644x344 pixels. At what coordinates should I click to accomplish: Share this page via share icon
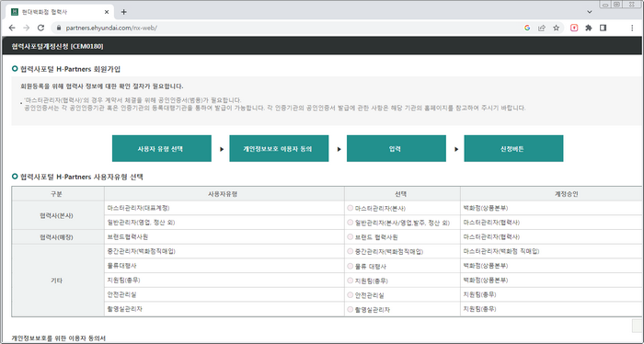(542, 28)
